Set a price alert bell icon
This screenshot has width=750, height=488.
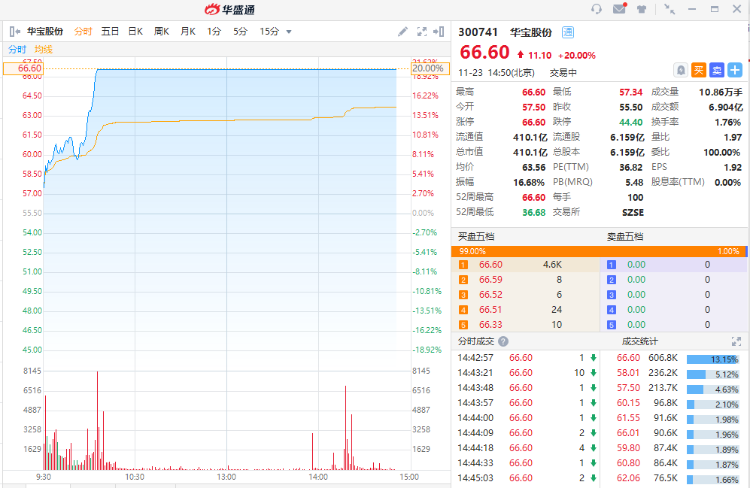pos(681,70)
